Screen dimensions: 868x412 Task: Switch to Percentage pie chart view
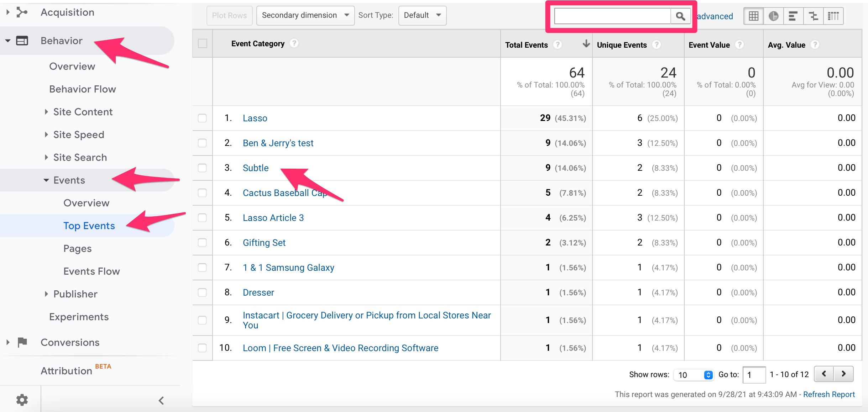click(773, 16)
